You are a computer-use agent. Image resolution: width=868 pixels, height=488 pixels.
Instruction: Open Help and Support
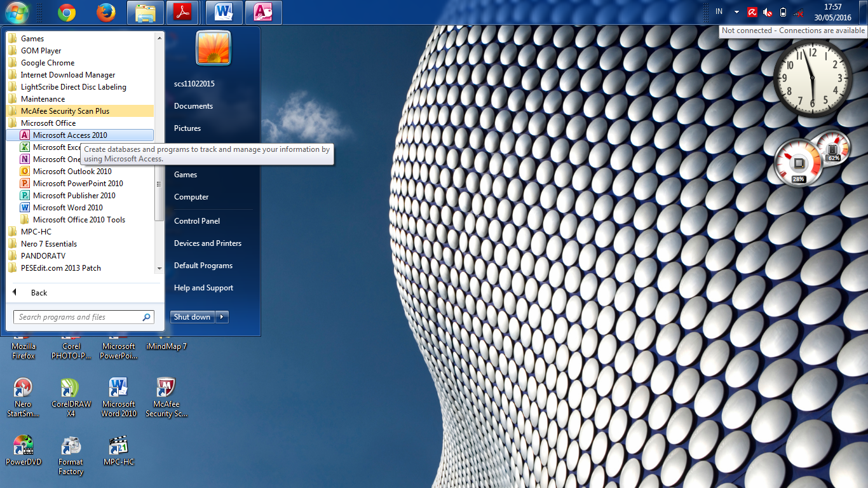point(204,288)
